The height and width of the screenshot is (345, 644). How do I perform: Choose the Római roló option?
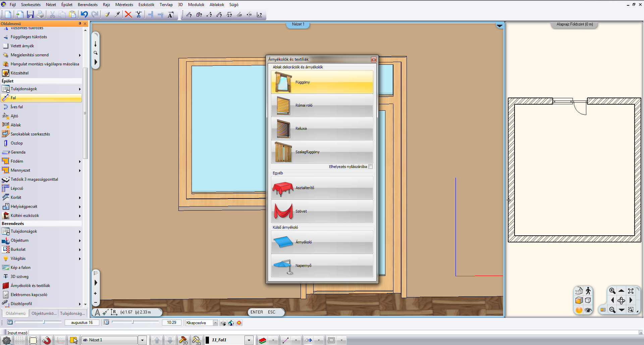[x=322, y=105]
